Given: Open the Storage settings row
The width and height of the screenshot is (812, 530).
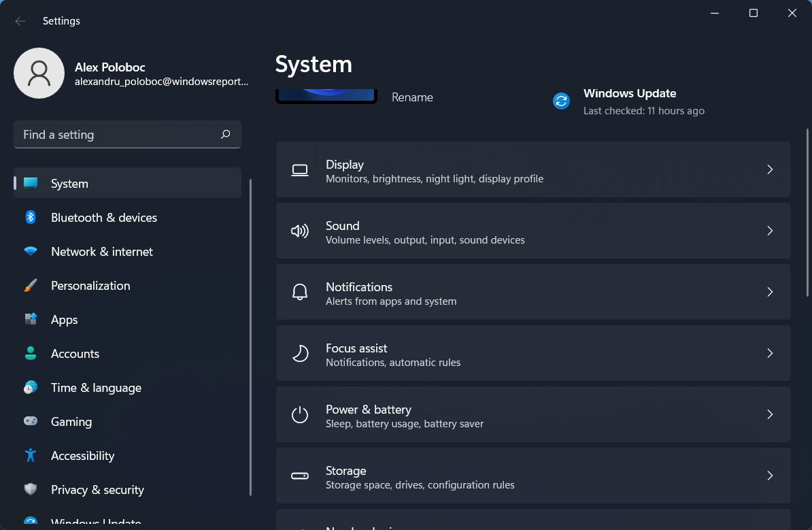Looking at the screenshot, I should click(x=532, y=476).
